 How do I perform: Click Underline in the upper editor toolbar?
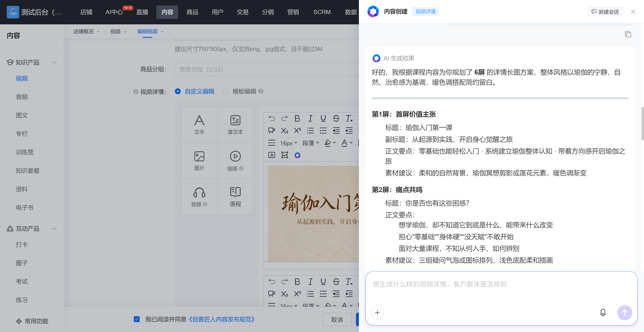point(323,118)
